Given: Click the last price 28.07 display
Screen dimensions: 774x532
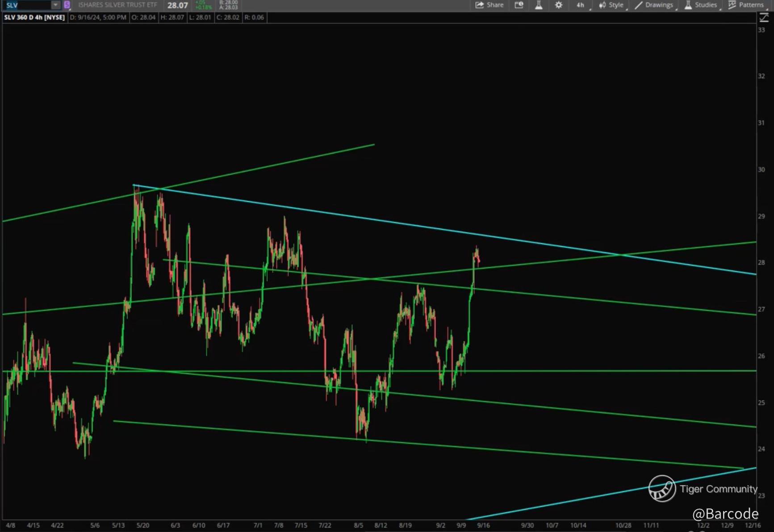Looking at the screenshot, I should 177,5.
